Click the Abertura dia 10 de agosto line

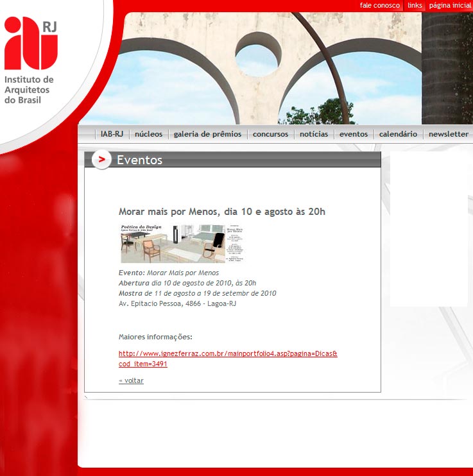pyautogui.click(x=187, y=283)
